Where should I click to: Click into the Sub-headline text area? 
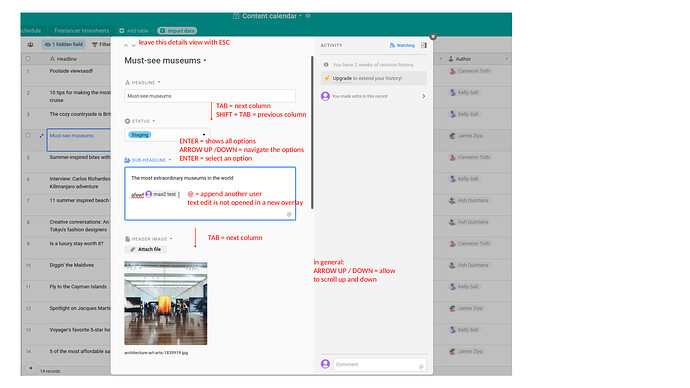click(x=210, y=194)
